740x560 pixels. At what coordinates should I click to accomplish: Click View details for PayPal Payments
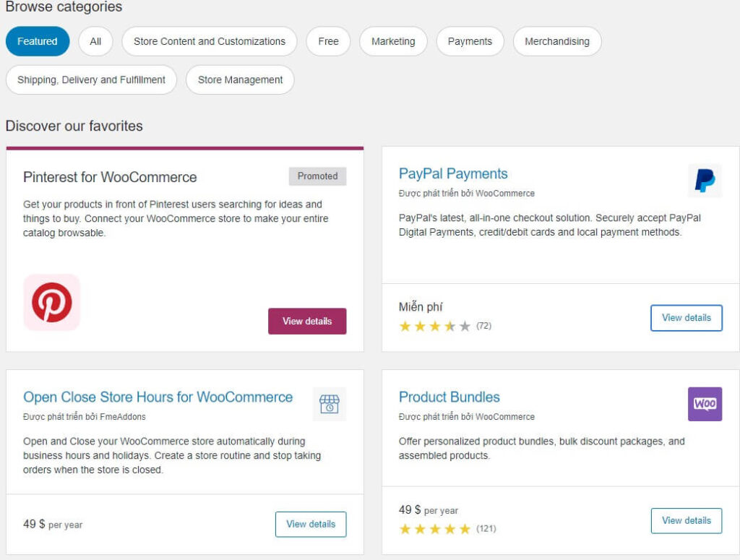[687, 317]
